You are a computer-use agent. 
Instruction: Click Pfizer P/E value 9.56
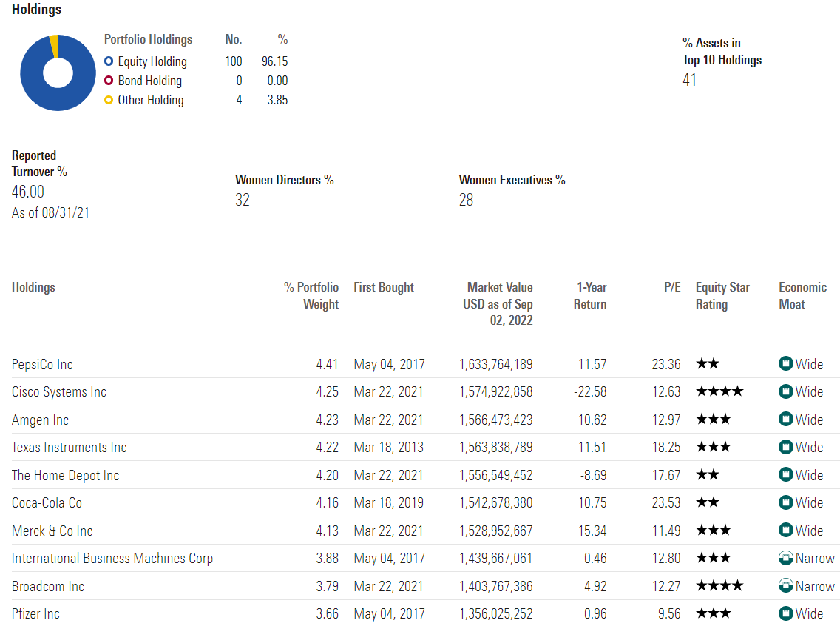coord(670,613)
